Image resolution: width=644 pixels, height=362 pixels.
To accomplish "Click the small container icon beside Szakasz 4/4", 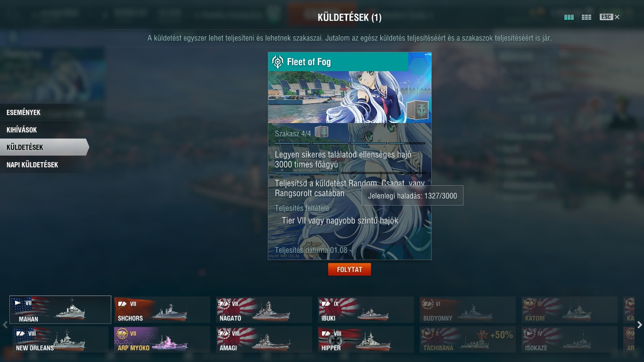I will click(x=322, y=132).
